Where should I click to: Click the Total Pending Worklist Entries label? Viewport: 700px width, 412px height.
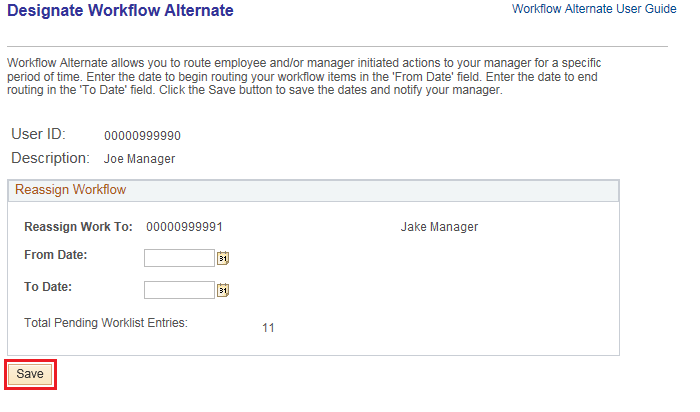[x=106, y=322]
